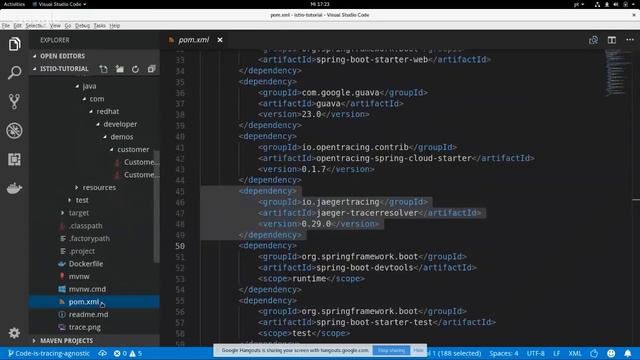Screen dimensions: 640x360
Task: Open the Source Control view
Action: pyautogui.click(x=14, y=102)
